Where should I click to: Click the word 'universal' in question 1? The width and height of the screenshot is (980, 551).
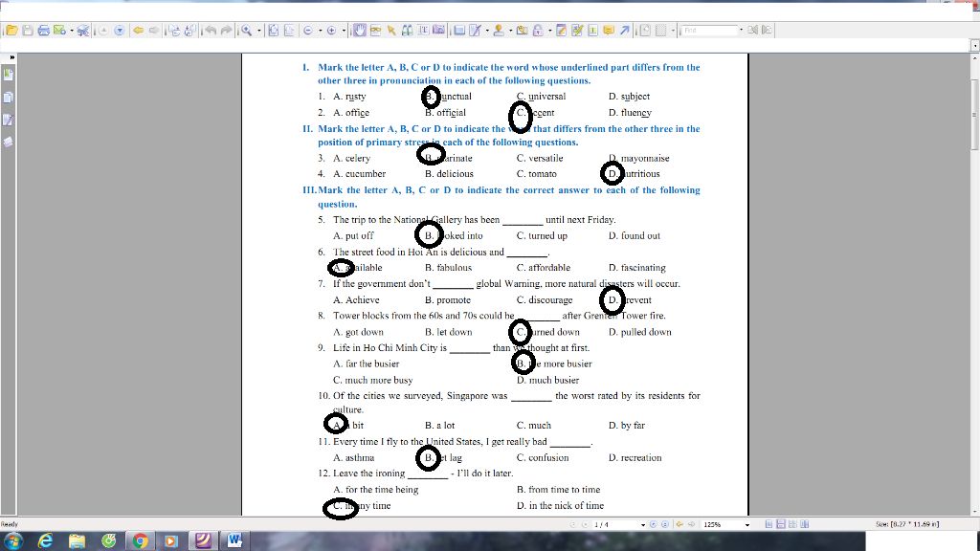pos(546,97)
